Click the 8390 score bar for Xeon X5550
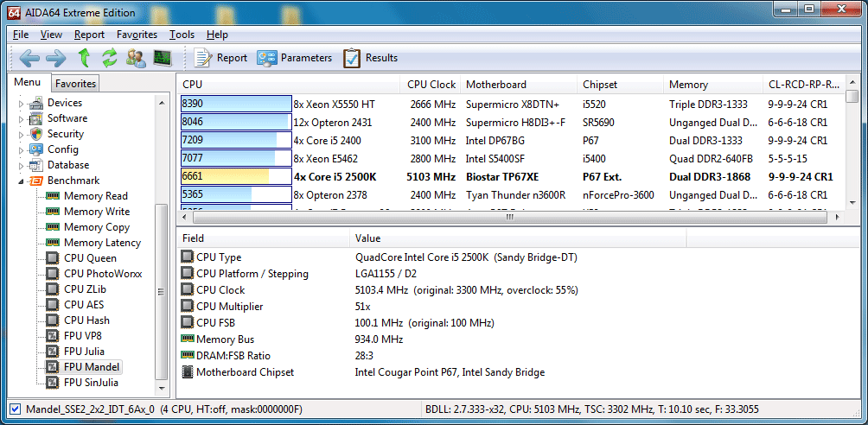Image resolution: width=868 pixels, height=425 pixels. [x=236, y=104]
